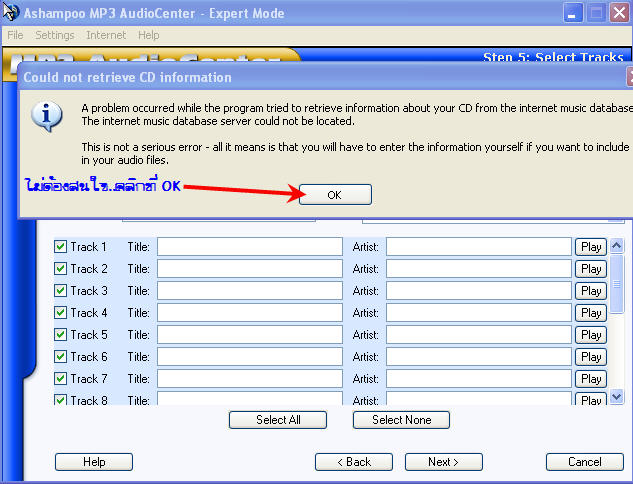Image resolution: width=633 pixels, height=484 pixels.
Task: Click the Select All button
Action: (278, 420)
